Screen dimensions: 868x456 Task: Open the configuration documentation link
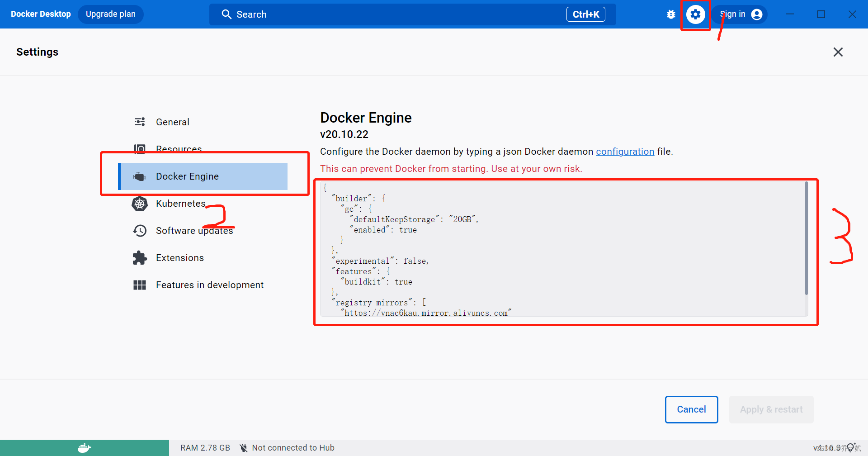625,151
